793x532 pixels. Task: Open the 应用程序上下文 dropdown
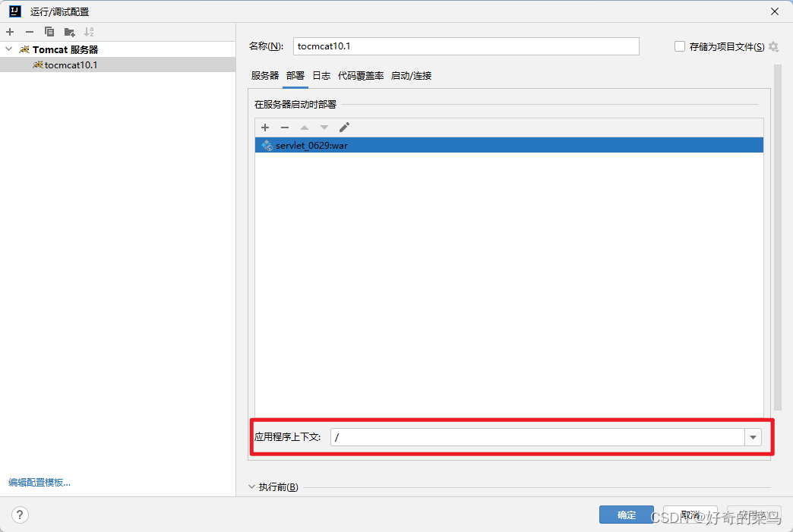click(x=753, y=437)
